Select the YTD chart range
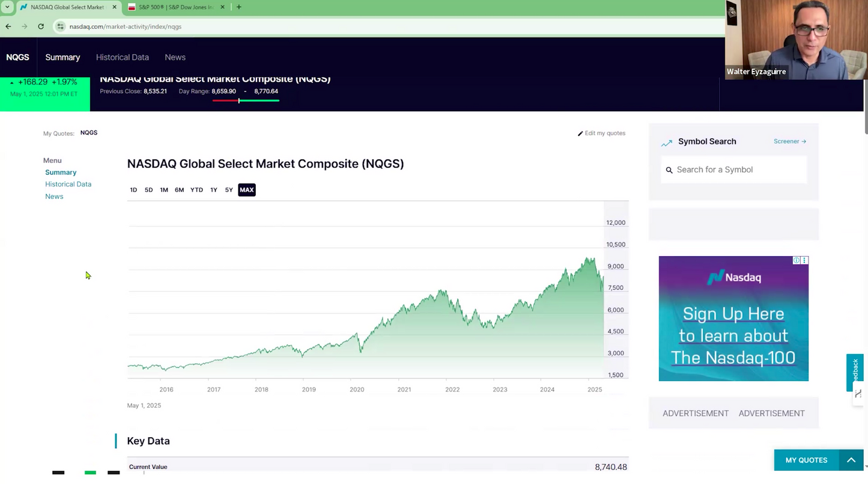 [x=196, y=190]
